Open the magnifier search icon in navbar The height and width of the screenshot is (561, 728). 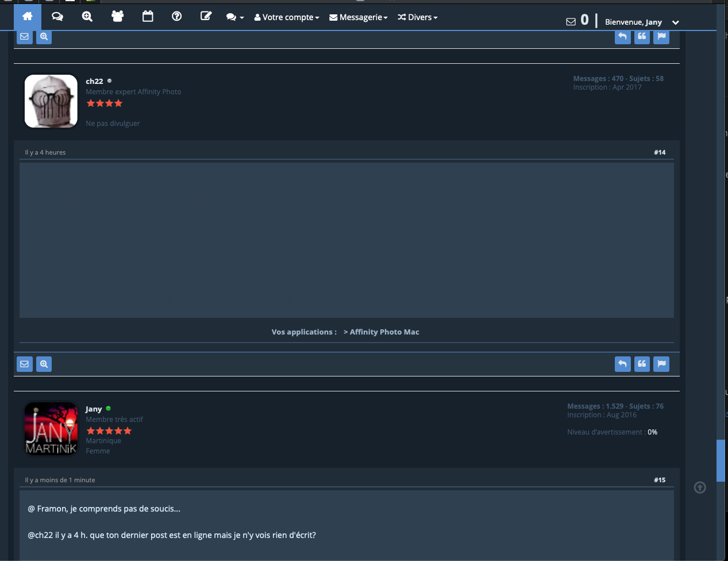tap(87, 17)
